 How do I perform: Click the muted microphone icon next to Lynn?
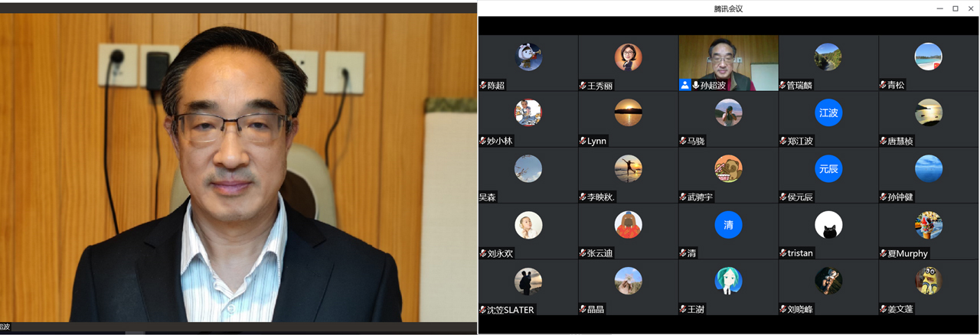pos(583,141)
